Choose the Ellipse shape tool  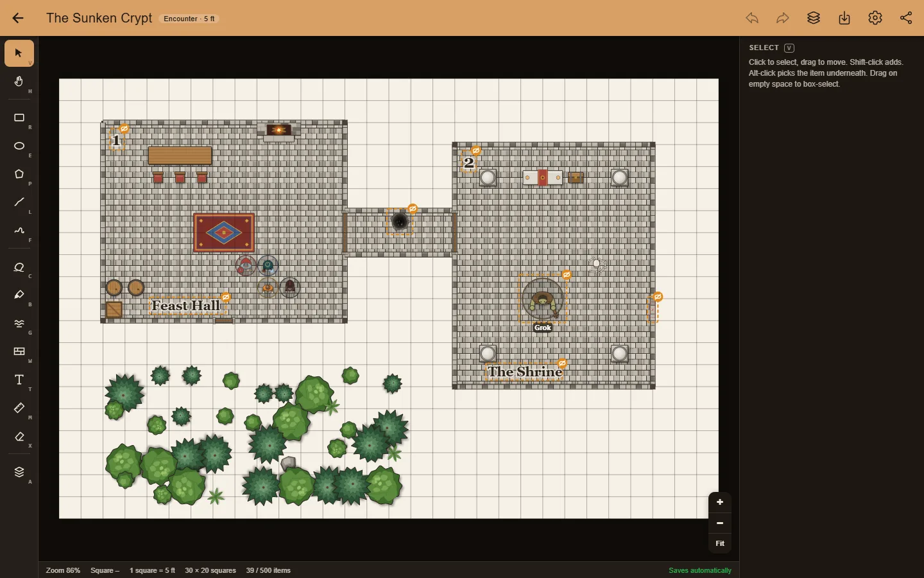point(19,146)
